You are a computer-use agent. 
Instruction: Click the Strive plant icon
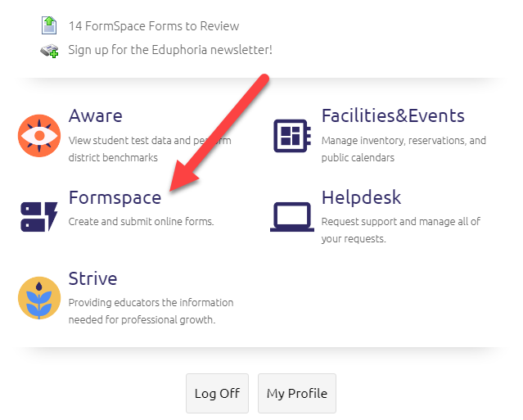39,298
